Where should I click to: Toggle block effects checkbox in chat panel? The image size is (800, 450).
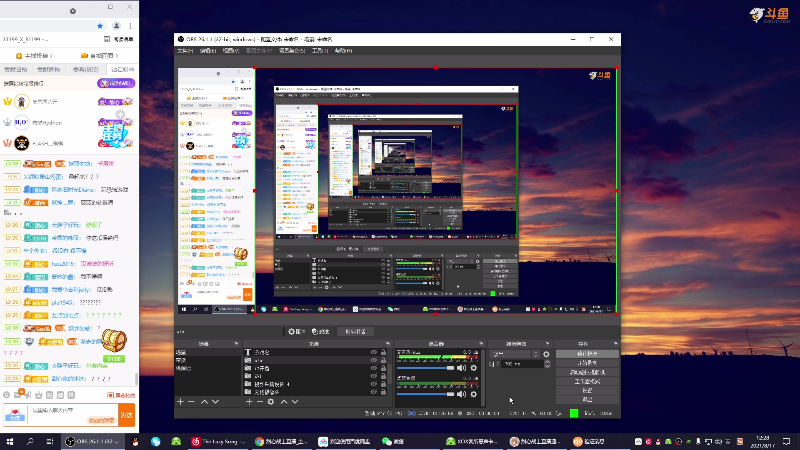[111, 395]
